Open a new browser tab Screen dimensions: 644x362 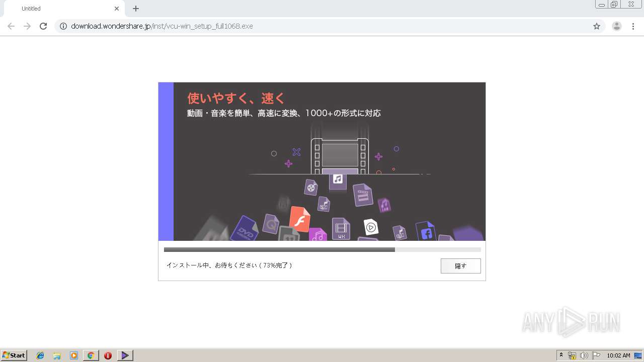pyautogui.click(x=136, y=9)
